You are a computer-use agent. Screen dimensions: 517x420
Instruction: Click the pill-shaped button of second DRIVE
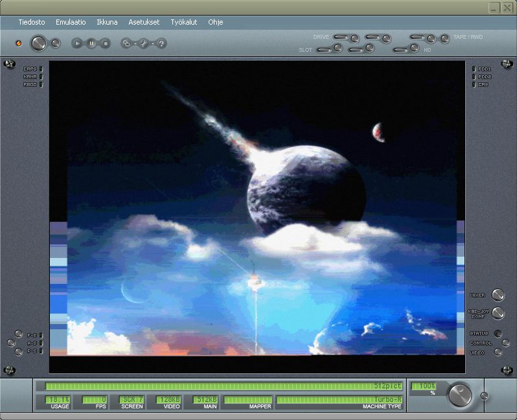click(x=373, y=38)
